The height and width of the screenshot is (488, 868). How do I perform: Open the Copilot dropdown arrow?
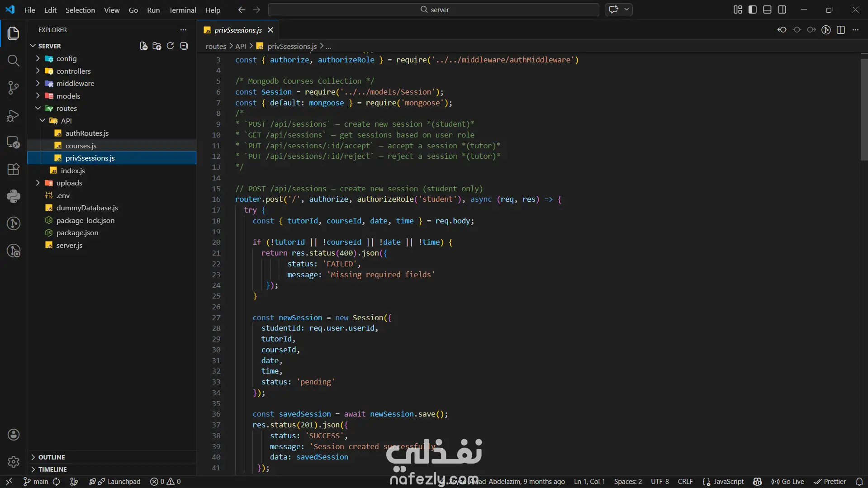tap(626, 9)
